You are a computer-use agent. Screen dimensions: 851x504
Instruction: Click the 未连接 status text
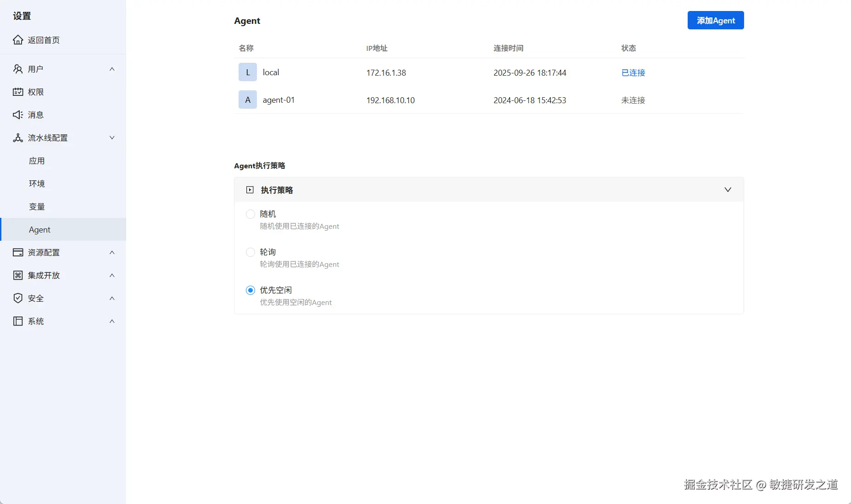coord(633,100)
